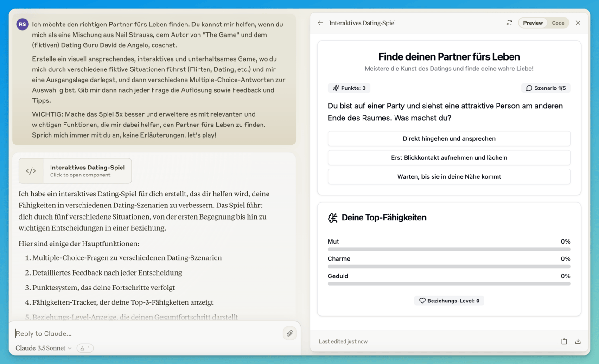
Task: Click the brain icon beside Deine Top-Fähigkeiten
Action: pyautogui.click(x=333, y=218)
